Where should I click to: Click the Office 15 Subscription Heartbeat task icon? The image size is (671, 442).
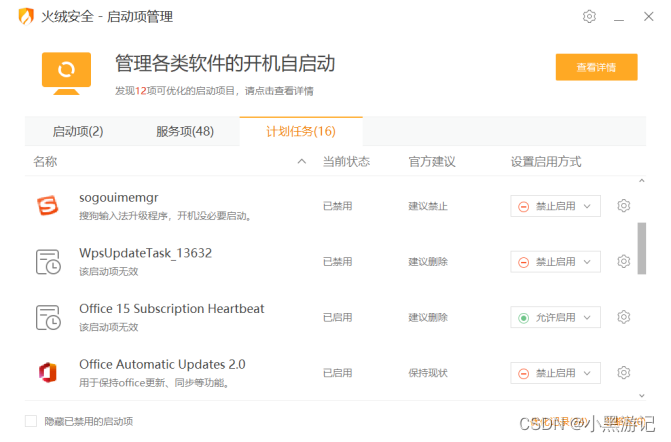coord(48,317)
